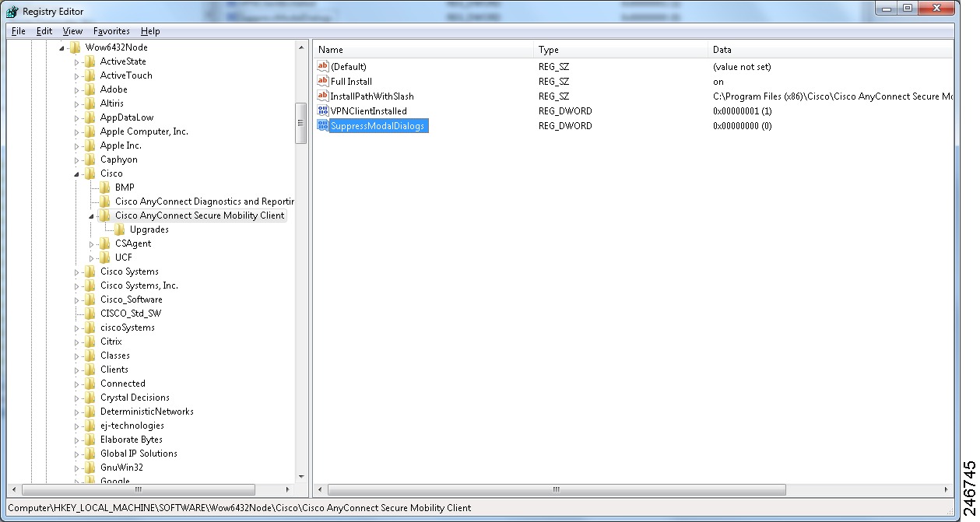This screenshot has height=522, width=980.
Task: Click the Registry Editor title bar icon
Action: 12,12
